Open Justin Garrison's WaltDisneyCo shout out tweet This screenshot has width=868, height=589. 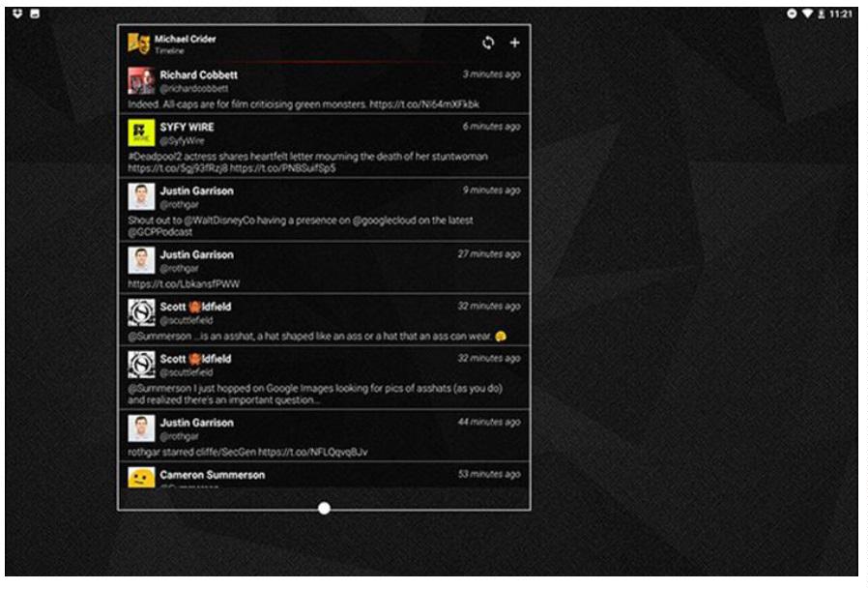pos(324,210)
